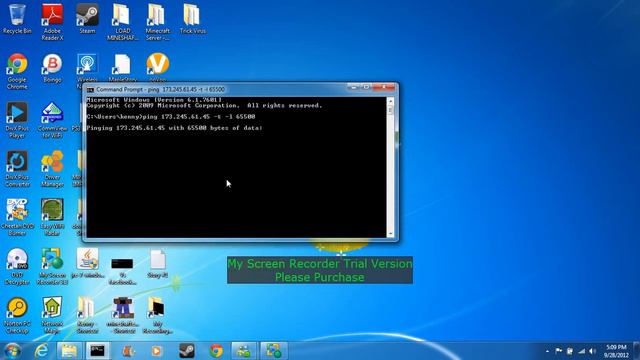Image resolution: width=640 pixels, height=360 pixels.
Task: Launch Adobe Reader X from desktop
Action: pos(52,22)
